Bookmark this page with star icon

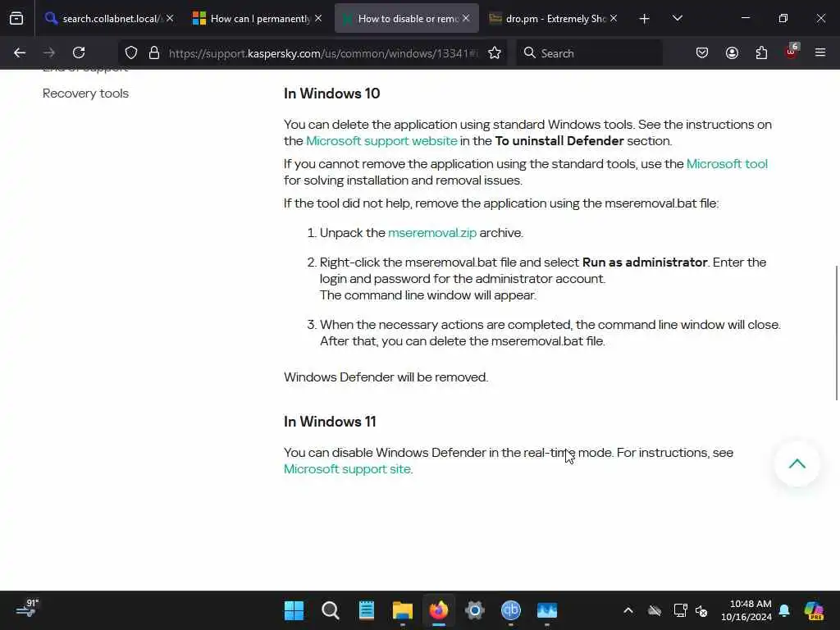(495, 52)
